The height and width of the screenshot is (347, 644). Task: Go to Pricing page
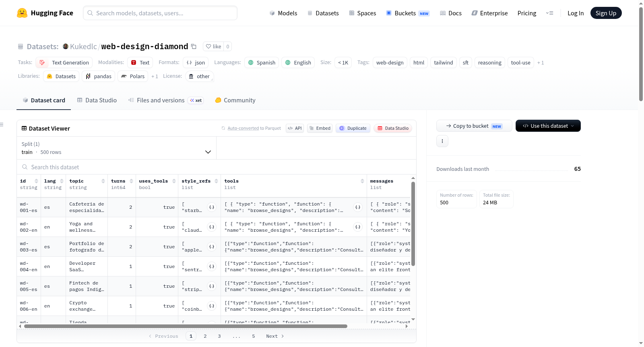coord(527,13)
